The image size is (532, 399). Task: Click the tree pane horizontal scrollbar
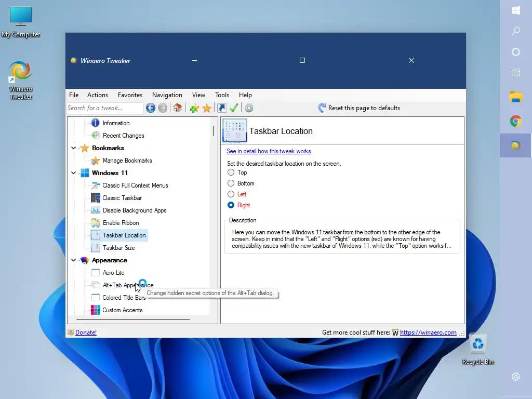pyautogui.click(x=133, y=320)
